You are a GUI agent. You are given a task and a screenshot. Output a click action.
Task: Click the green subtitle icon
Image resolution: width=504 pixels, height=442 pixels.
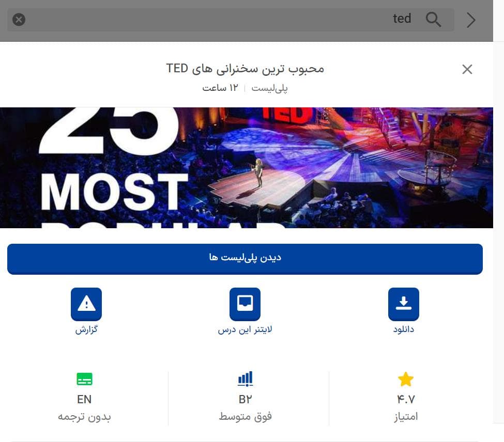click(x=85, y=379)
